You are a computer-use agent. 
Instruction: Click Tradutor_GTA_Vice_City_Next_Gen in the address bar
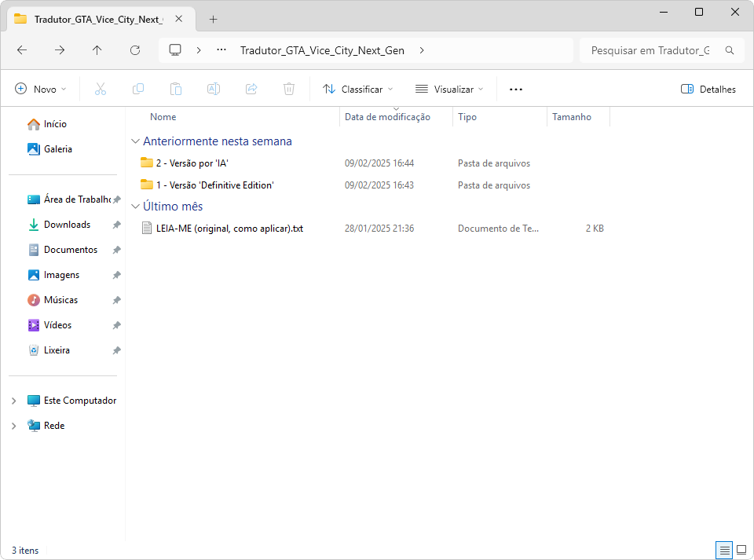[x=322, y=50]
